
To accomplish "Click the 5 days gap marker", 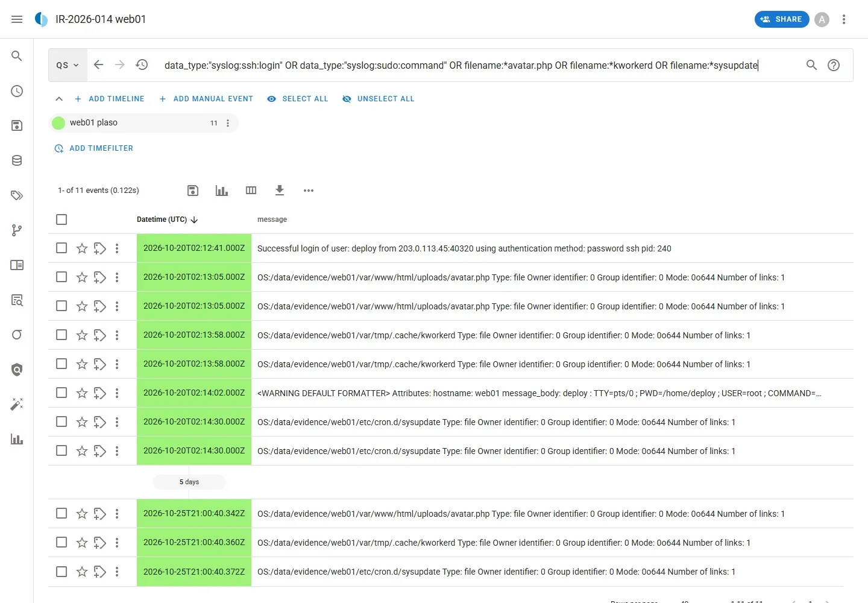I will 189,482.
